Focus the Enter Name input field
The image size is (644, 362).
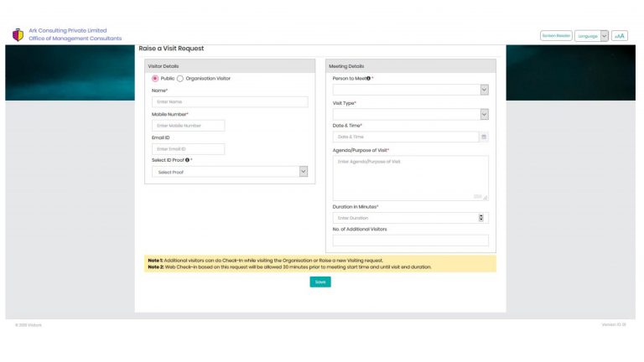click(230, 101)
